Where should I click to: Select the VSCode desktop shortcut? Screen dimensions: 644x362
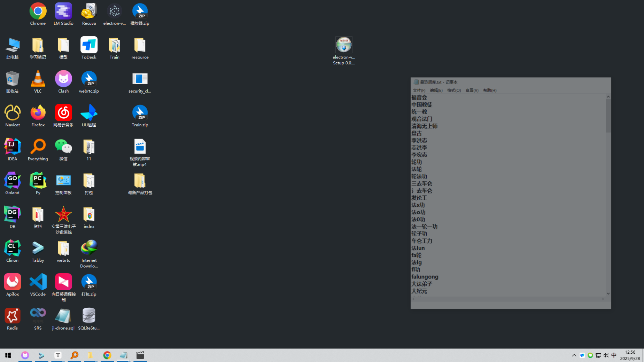(38, 282)
